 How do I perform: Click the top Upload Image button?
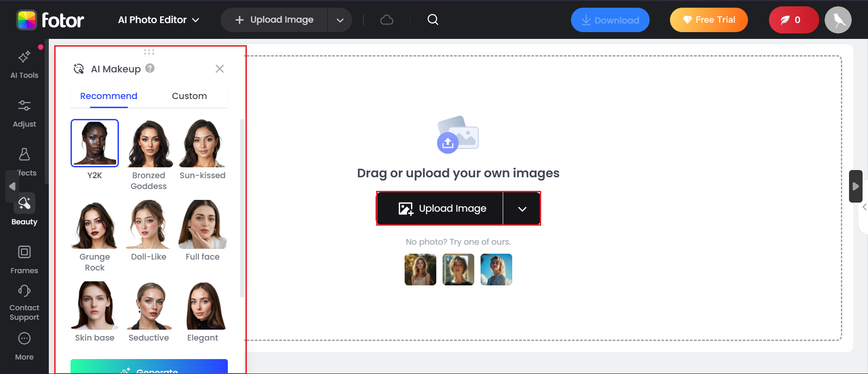(x=274, y=20)
